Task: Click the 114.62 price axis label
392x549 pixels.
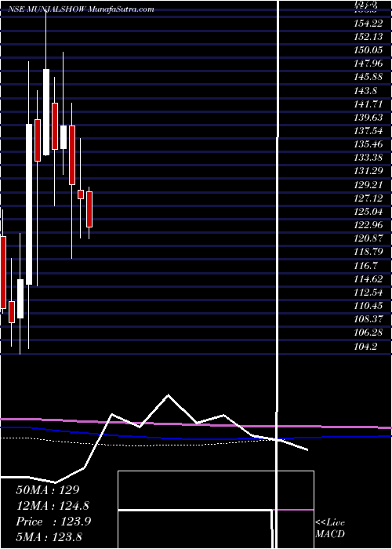Action: (368, 278)
